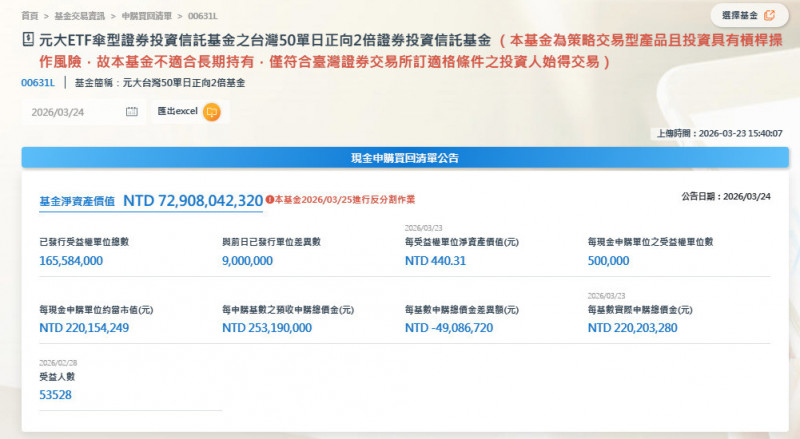
Task: Click the 2026/02/28 date above 受益人數
Action: [x=58, y=363]
